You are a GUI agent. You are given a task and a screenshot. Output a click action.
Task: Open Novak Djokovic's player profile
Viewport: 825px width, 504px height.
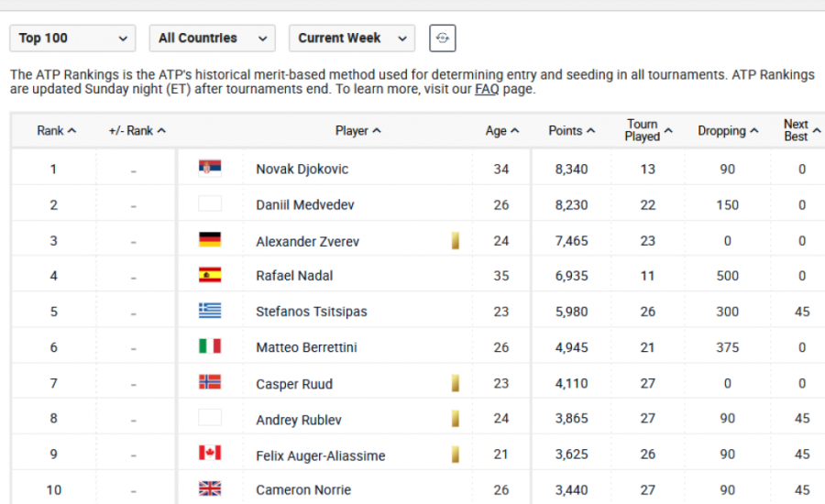point(302,169)
